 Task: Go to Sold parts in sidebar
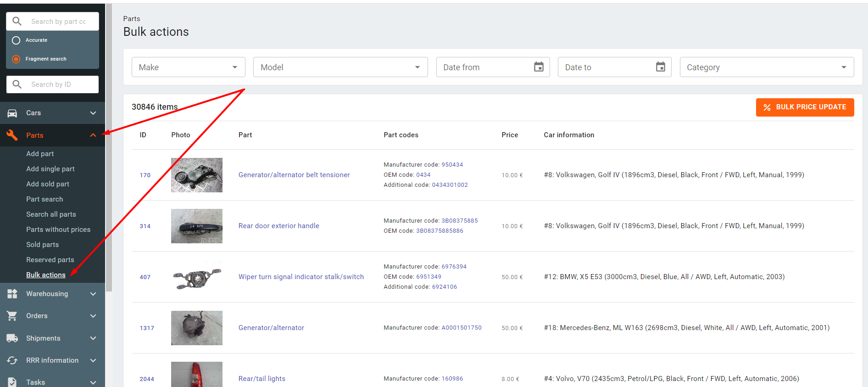click(x=43, y=245)
